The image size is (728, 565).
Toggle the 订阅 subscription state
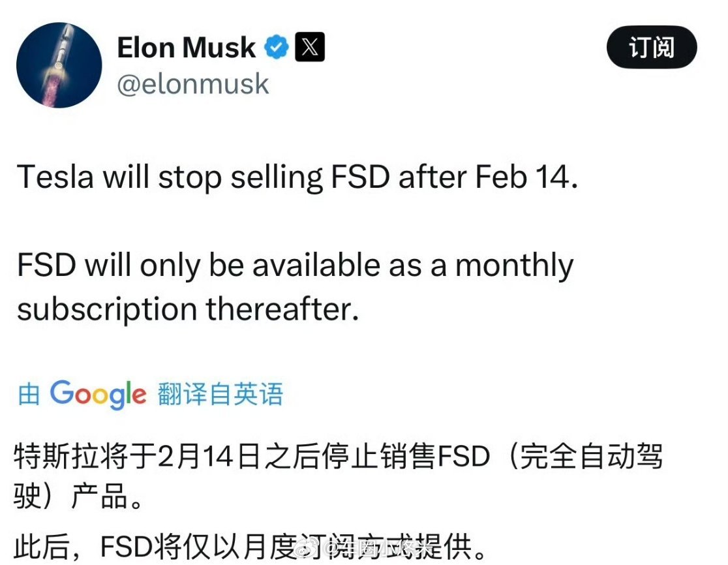[x=651, y=48]
